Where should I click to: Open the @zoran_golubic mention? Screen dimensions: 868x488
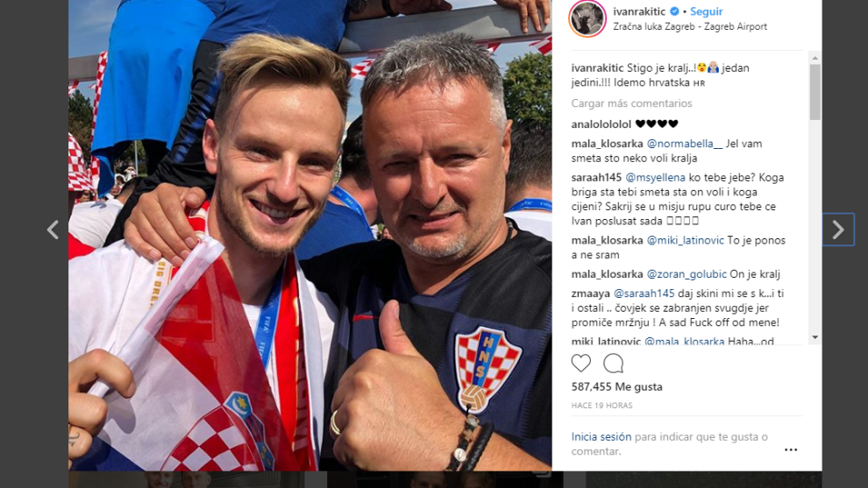pos(687,274)
